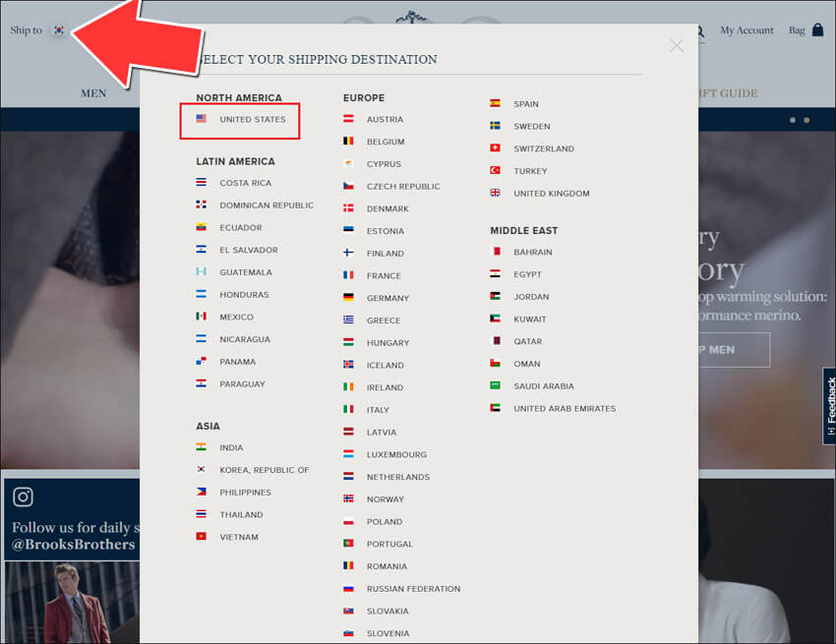836x644 pixels.
Task: Click the Ecuador flag icon
Action: coord(201,227)
